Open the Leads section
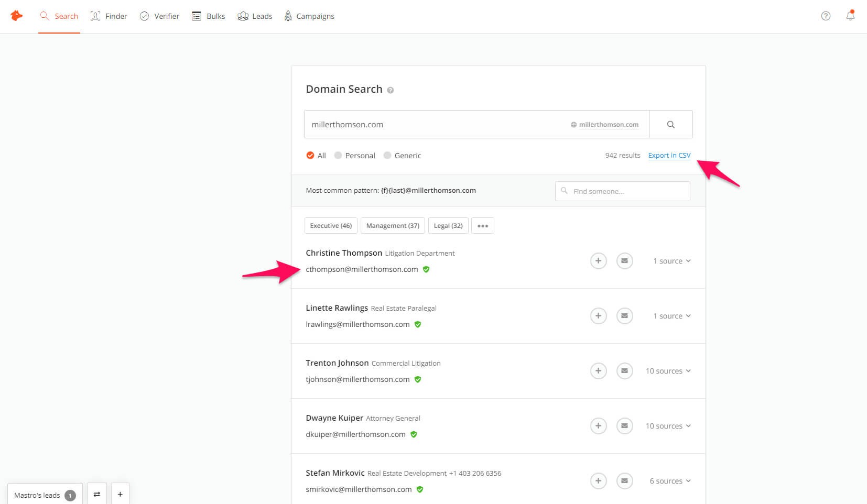This screenshot has height=504, width=867. tap(255, 16)
